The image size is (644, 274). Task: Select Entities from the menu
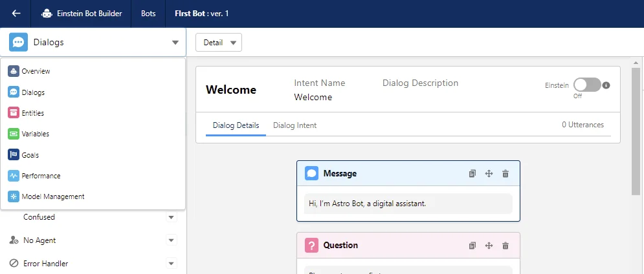(93, 113)
